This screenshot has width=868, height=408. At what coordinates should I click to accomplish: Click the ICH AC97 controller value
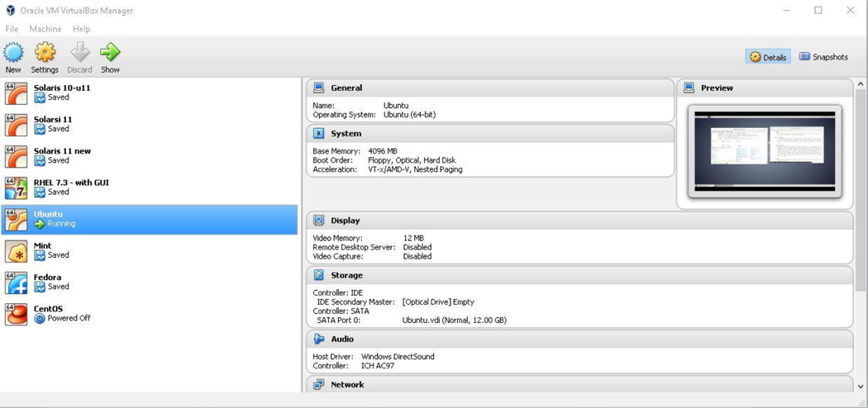click(x=378, y=365)
